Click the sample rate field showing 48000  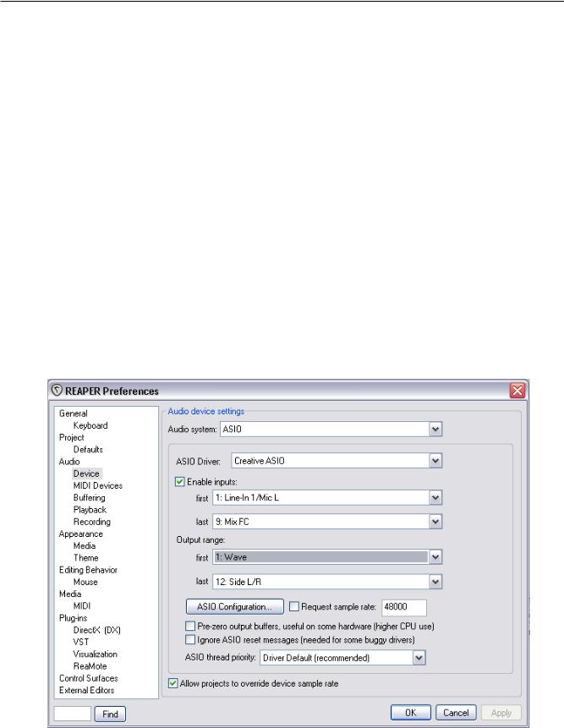404,607
